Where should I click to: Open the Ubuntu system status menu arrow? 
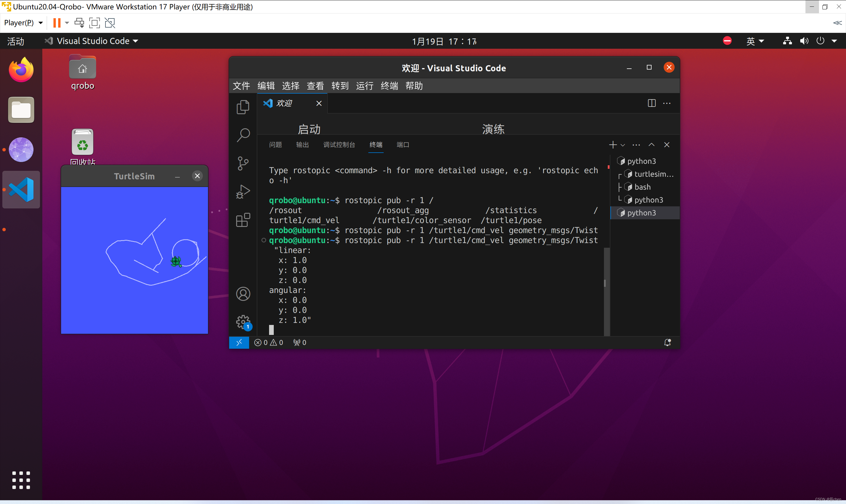click(x=834, y=41)
